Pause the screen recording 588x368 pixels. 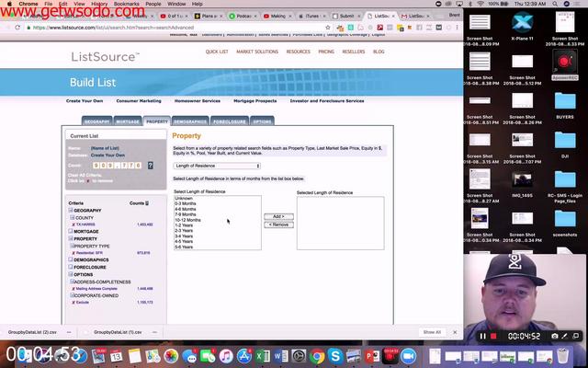[483, 336]
